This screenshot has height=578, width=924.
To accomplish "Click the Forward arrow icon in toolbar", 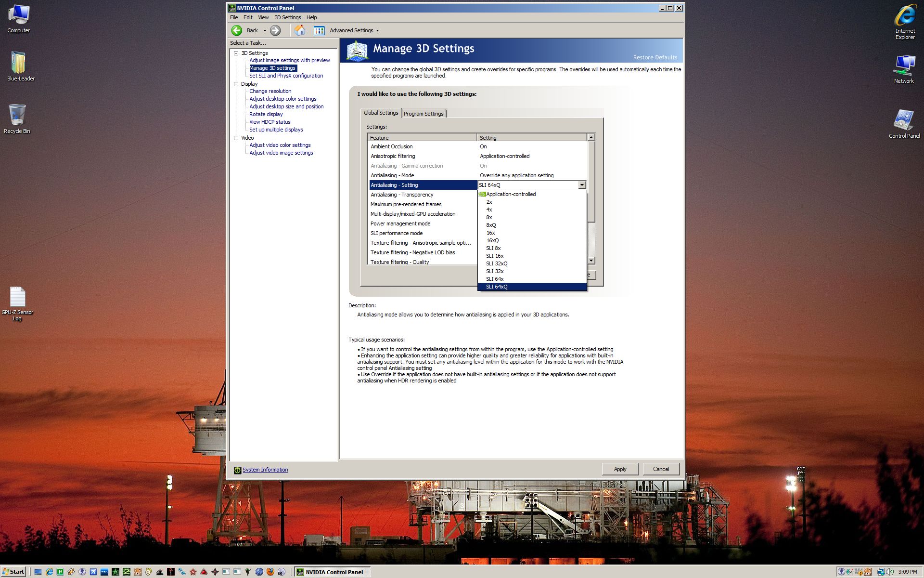I will [275, 30].
